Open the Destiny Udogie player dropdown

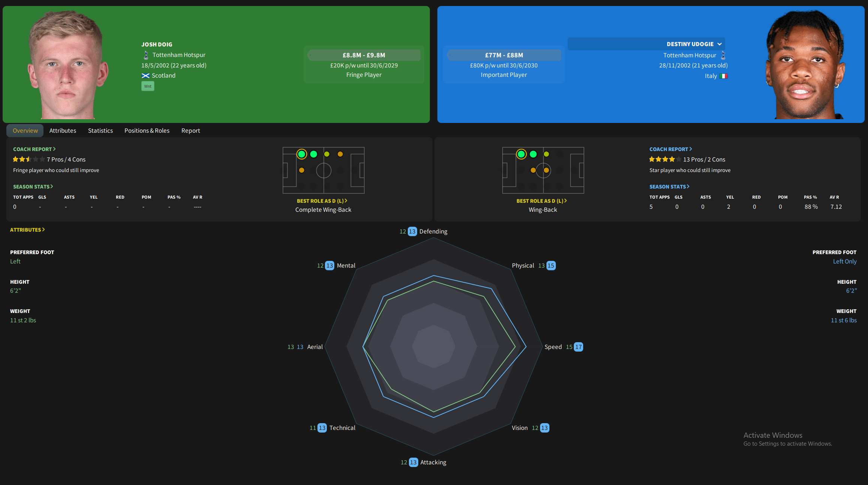(719, 44)
